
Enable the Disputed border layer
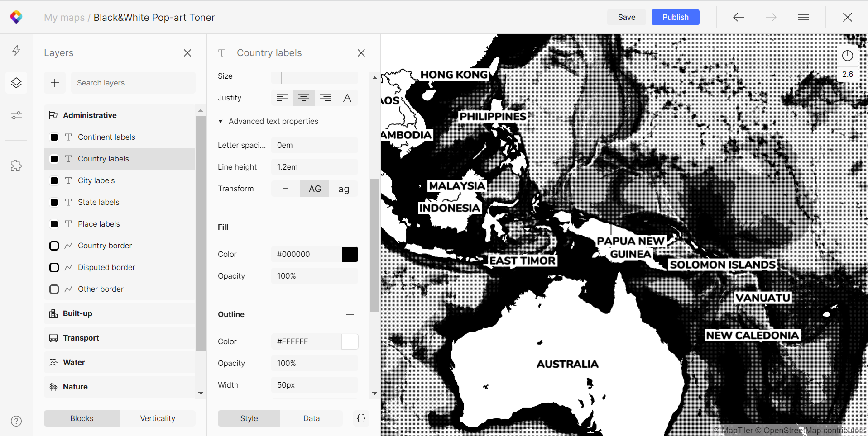point(54,267)
